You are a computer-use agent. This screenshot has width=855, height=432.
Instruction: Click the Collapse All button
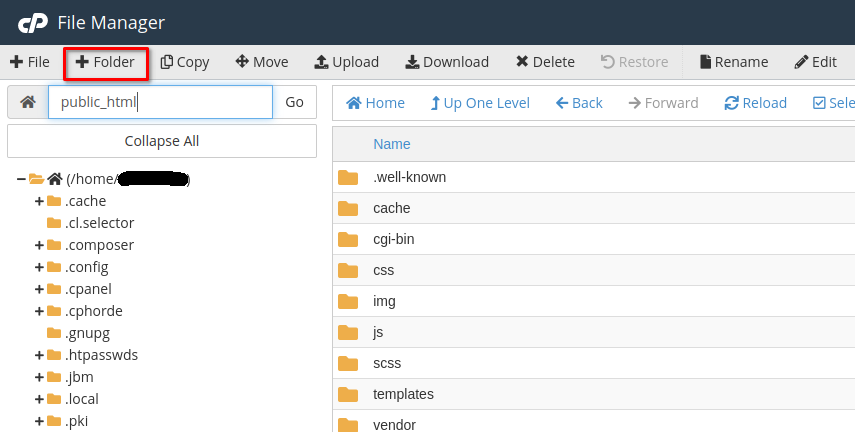[162, 141]
